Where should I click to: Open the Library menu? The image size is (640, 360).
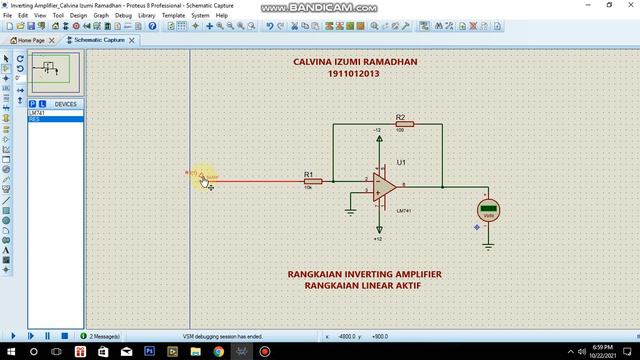pyautogui.click(x=147, y=16)
